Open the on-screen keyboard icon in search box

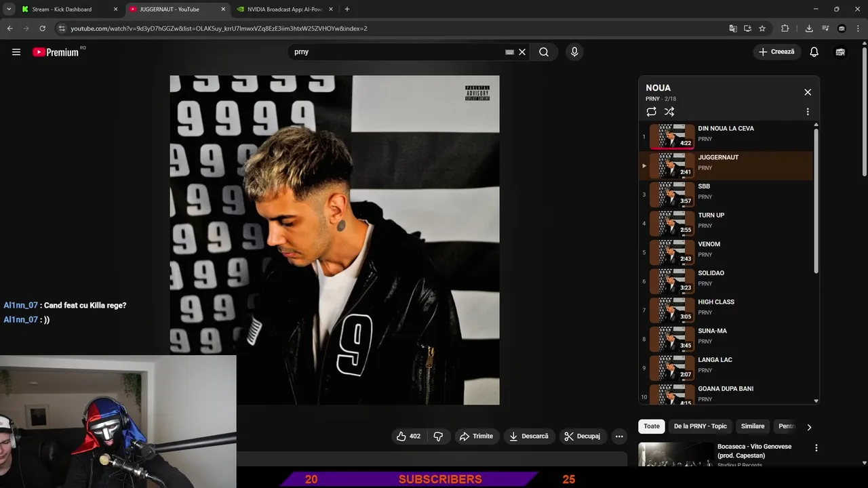509,52
